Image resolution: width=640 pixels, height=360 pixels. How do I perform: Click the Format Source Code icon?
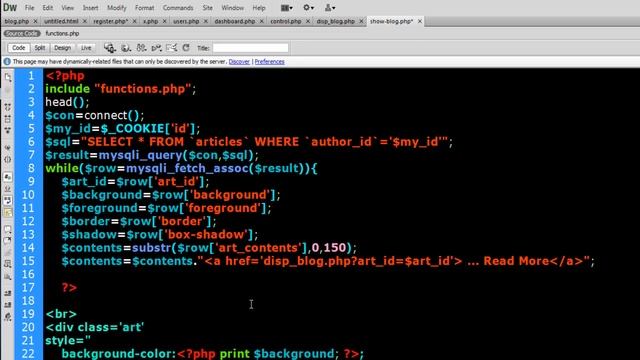coord(8,317)
